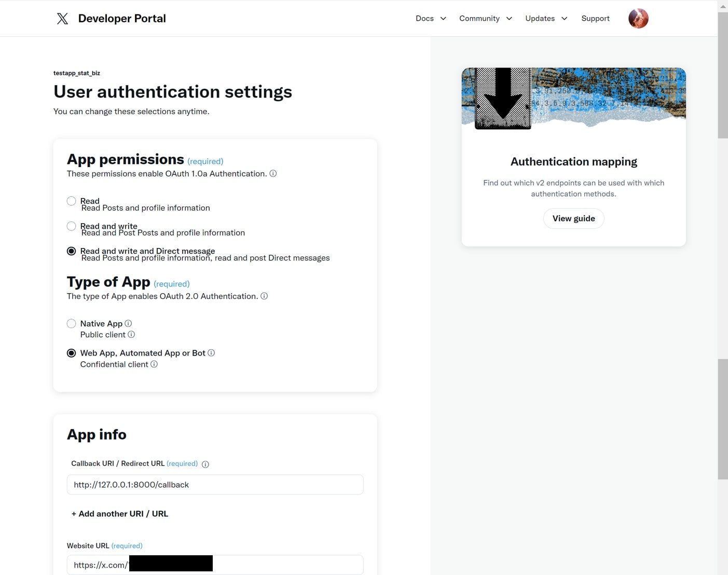Select the Read permission option

72,201
